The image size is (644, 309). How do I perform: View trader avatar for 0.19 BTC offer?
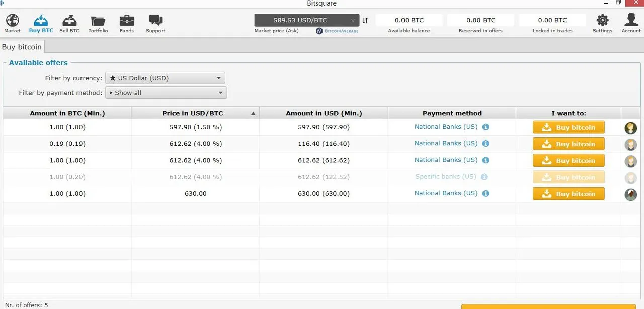point(631,145)
